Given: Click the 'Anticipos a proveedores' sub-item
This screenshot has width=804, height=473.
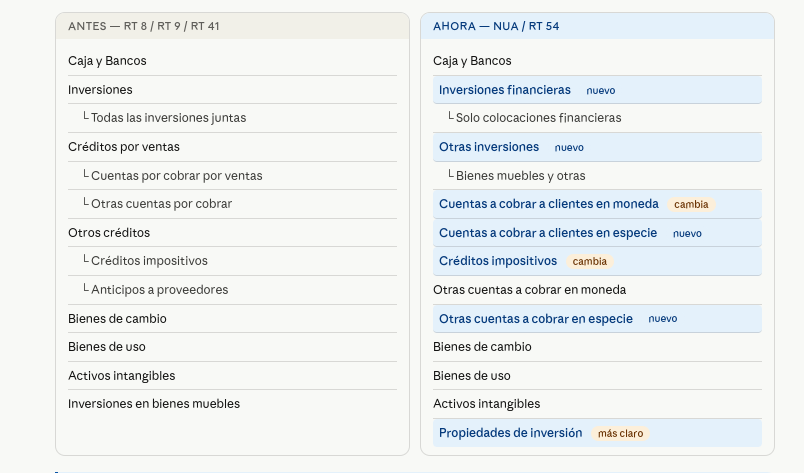Looking at the screenshot, I should click(159, 290).
